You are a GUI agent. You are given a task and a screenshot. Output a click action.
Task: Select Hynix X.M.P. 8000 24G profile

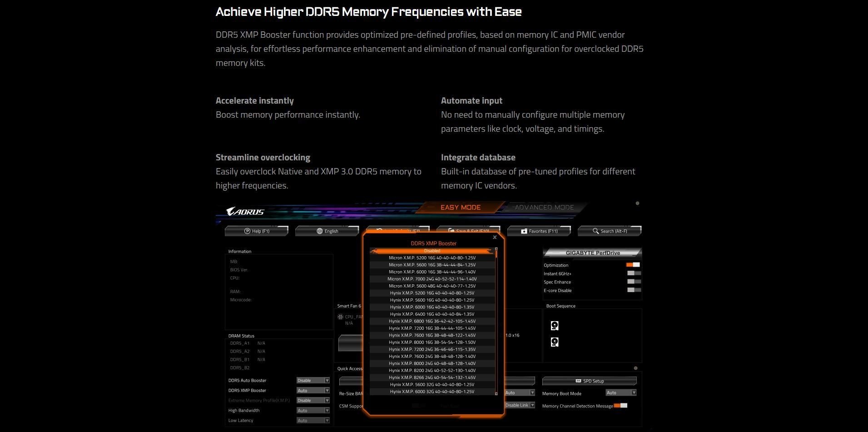[432, 363]
